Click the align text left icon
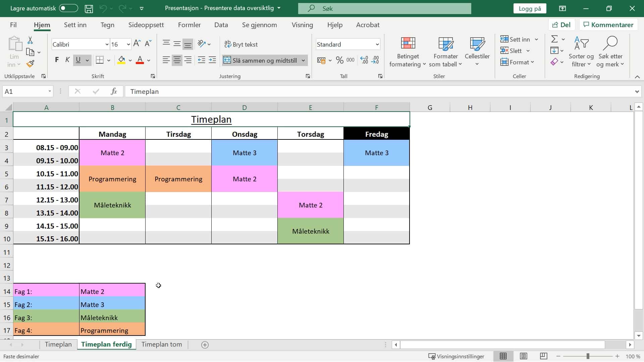This screenshot has width=644, height=362. [x=166, y=60]
